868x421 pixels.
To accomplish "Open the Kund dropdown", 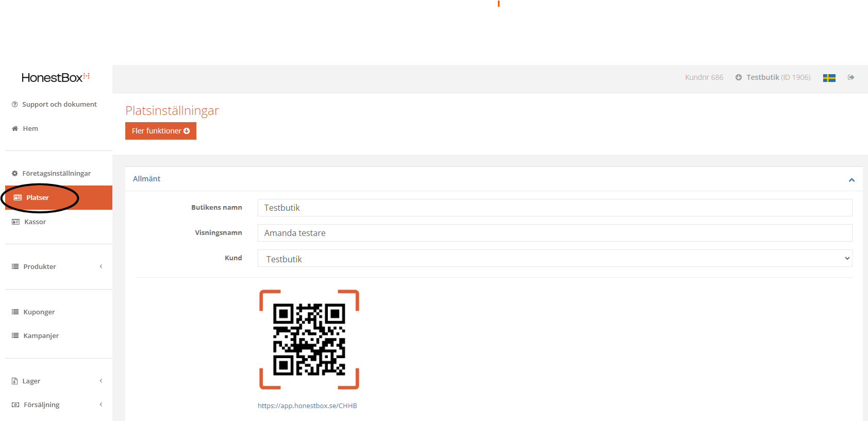I will tap(554, 259).
